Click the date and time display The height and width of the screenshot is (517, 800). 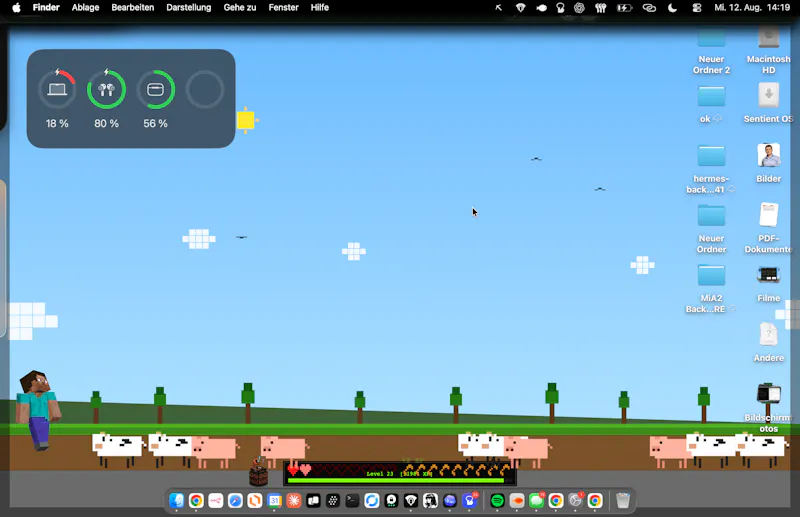753,8
